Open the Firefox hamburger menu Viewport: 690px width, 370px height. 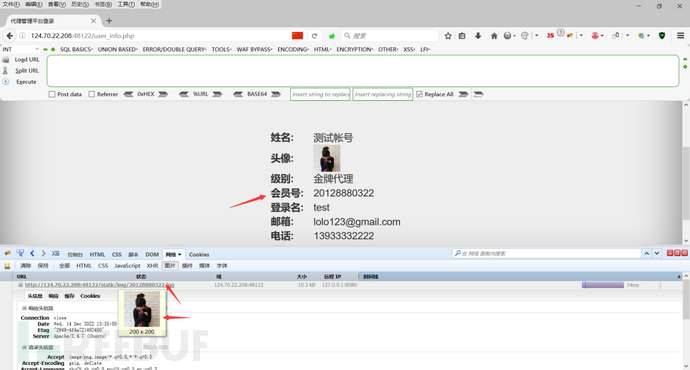tap(680, 36)
